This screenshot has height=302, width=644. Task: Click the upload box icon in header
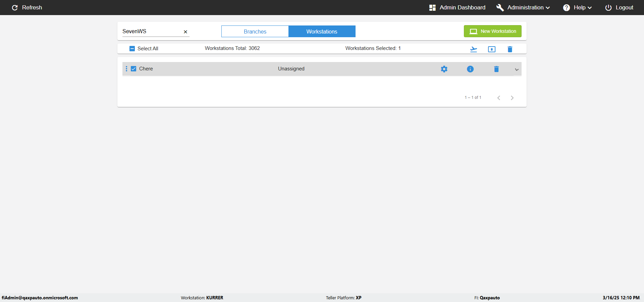(x=492, y=49)
